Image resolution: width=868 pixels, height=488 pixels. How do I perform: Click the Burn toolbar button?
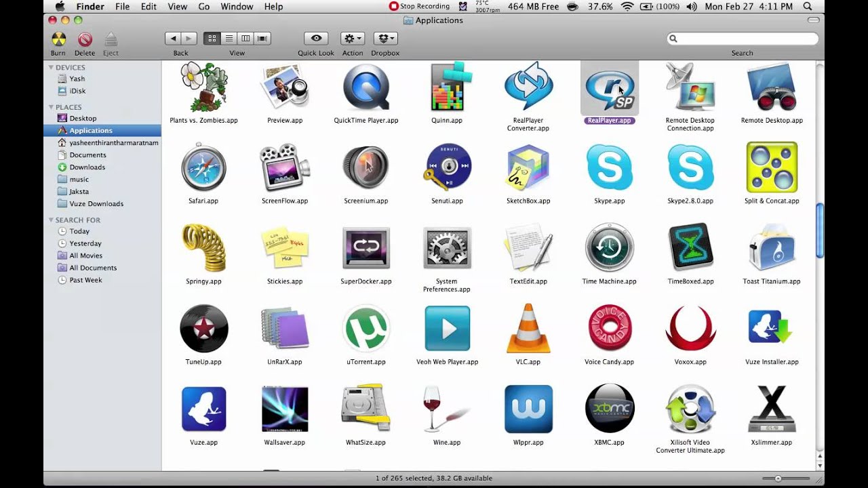click(59, 39)
